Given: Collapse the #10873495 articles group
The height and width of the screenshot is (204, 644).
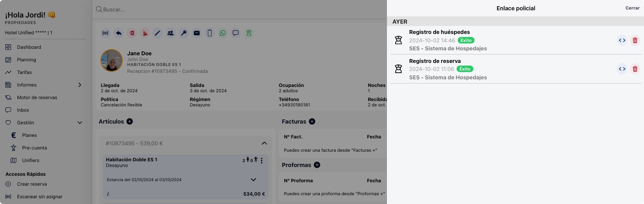Looking at the screenshot, I should 264,143.
